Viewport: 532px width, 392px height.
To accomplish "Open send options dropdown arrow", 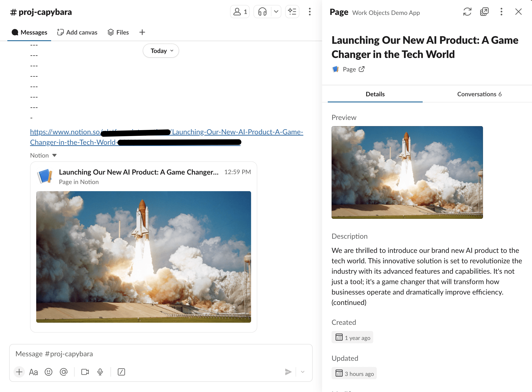I will click(x=302, y=372).
